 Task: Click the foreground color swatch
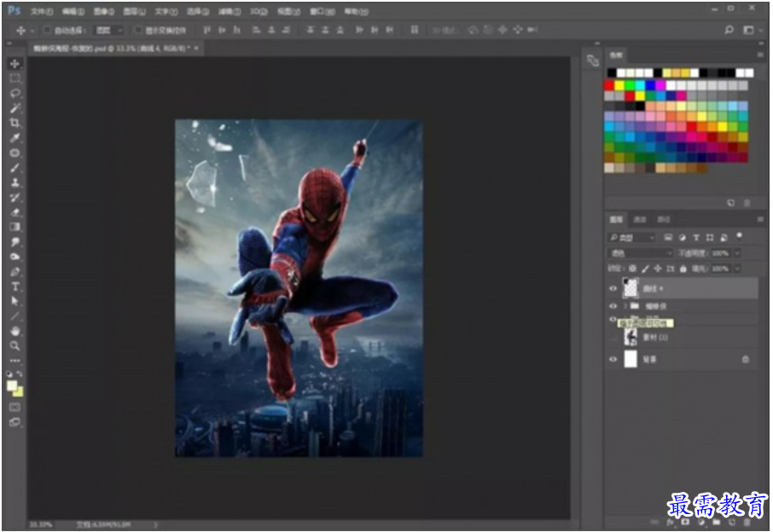click(x=12, y=385)
